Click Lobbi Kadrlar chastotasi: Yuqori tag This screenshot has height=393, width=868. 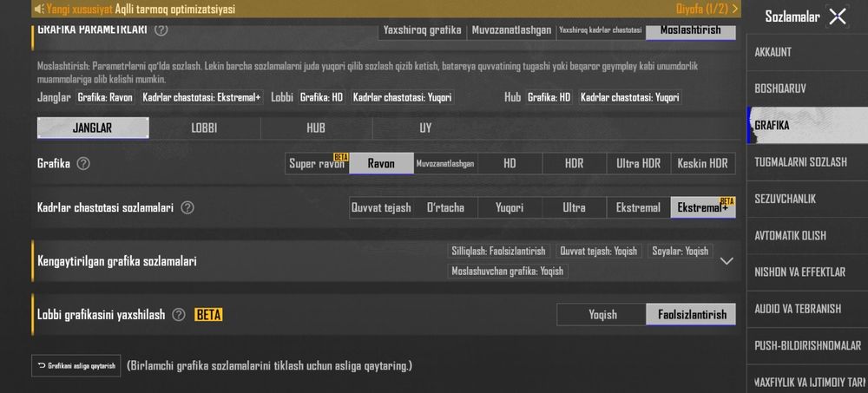point(403,97)
